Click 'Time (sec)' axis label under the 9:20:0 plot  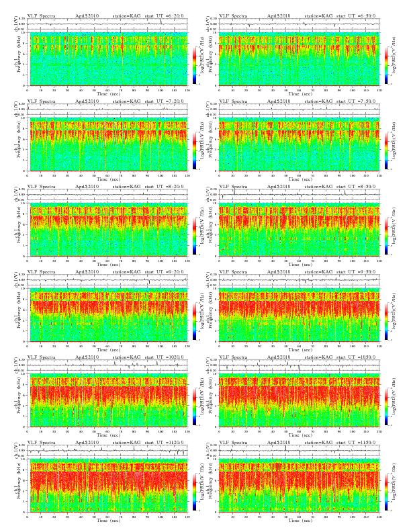point(109,350)
